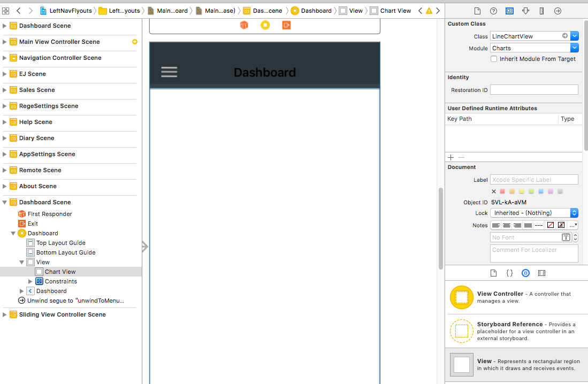Click the hamburger menu icon on Dashboard
This screenshot has width=588, height=384.
point(169,72)
